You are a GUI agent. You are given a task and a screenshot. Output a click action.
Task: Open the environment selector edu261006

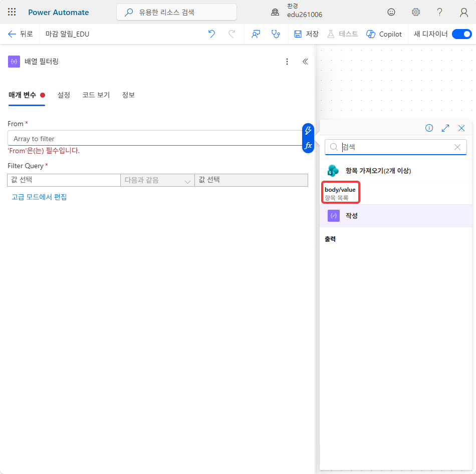coord(296,11)
